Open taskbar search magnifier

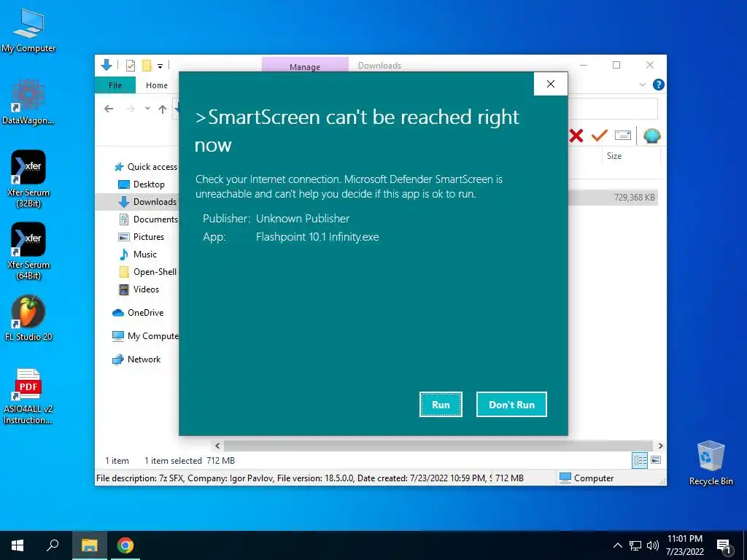coord(53,545)
